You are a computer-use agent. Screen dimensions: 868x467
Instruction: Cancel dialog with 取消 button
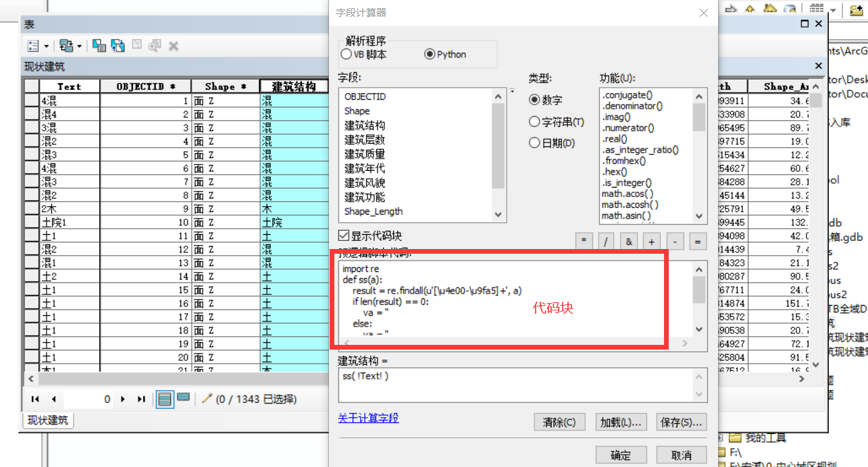[682, 455]
